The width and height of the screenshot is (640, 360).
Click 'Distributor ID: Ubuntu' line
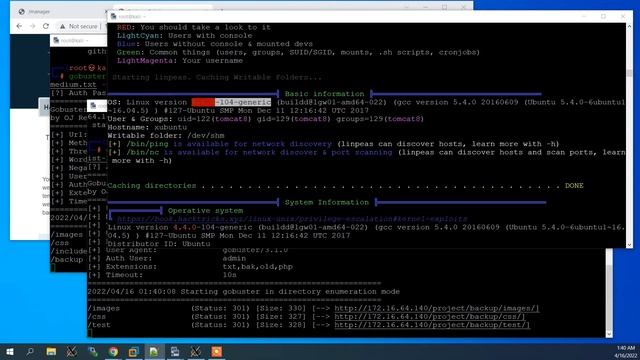pos(159,244)
